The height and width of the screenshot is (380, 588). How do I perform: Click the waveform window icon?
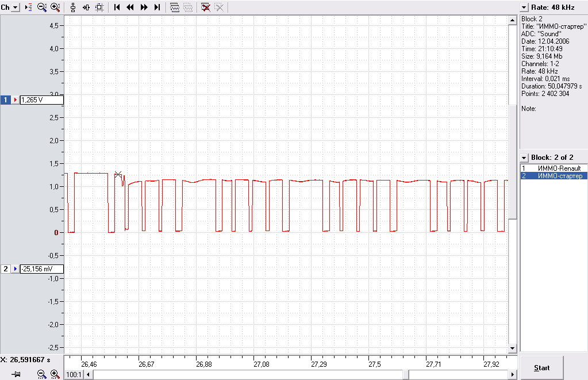(175, 7)
